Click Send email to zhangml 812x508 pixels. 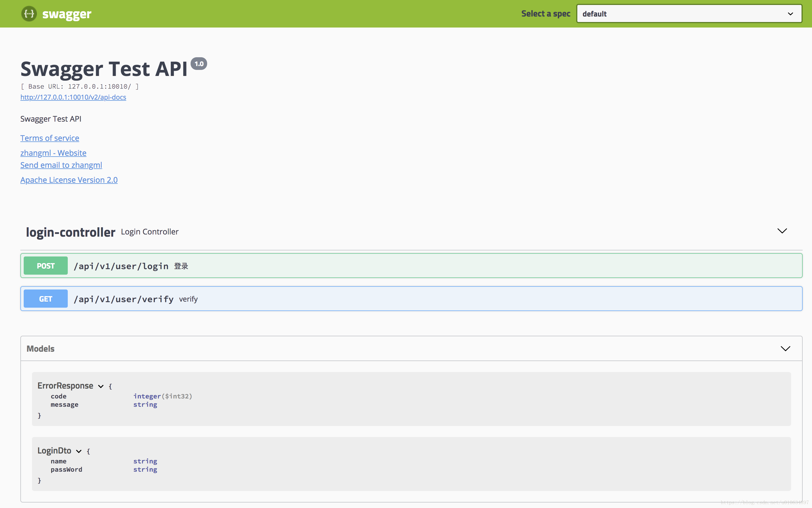[x=61, y=165]
